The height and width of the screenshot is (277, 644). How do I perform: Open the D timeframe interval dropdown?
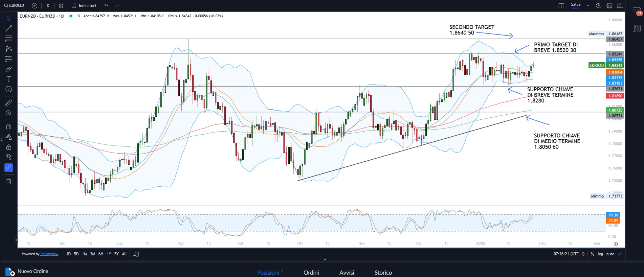(48, 6)
